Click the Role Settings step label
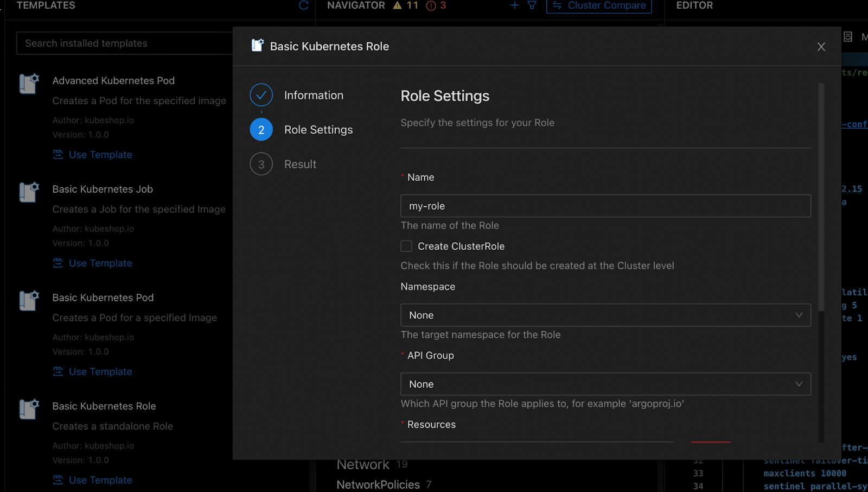868x492 pixels. (318, 130)
